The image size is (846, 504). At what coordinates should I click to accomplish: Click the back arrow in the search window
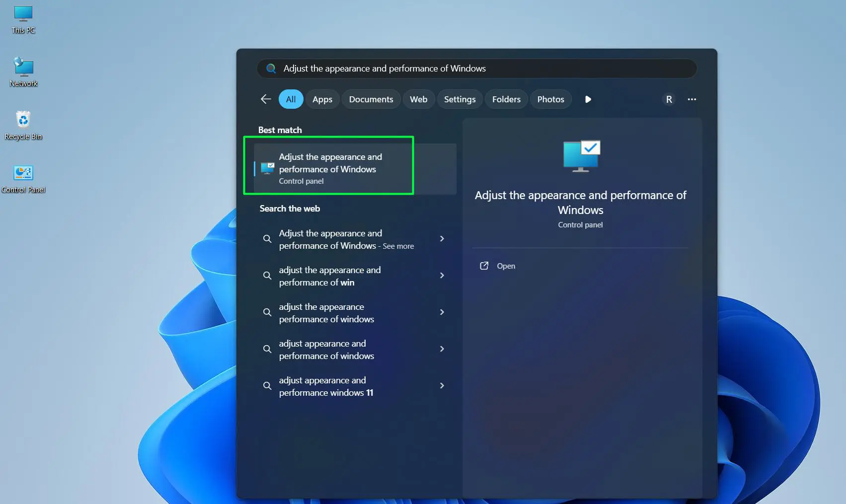[x=265, y=99]
